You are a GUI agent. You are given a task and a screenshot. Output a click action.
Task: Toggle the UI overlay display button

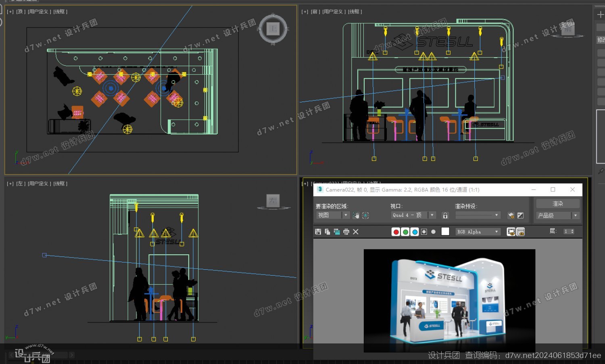point(511,232)
